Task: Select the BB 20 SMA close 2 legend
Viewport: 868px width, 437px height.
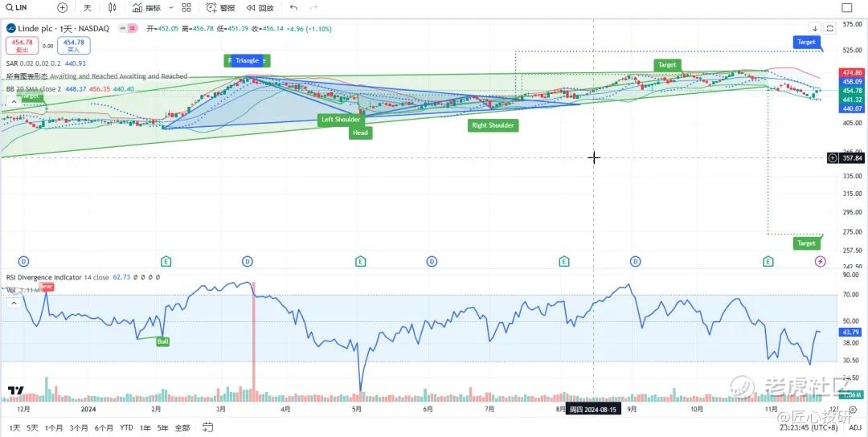Action: tap(34, 88)
